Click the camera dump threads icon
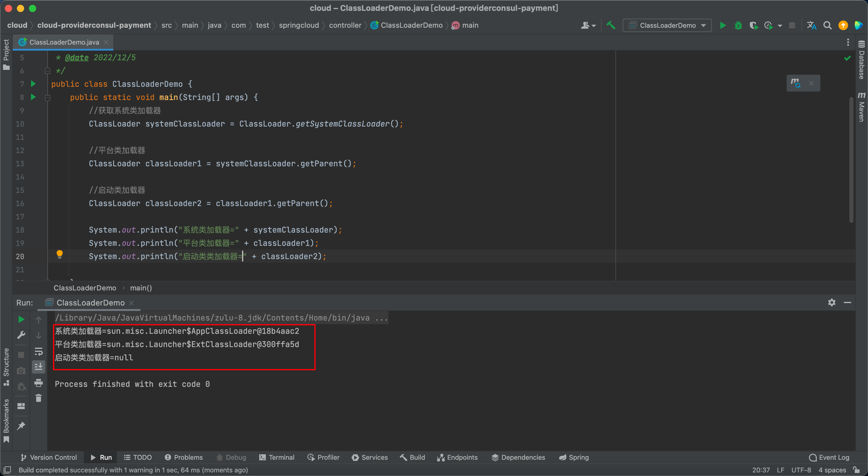Image resolution: width=868 pixels, height=476 pixels. (21, 371)
